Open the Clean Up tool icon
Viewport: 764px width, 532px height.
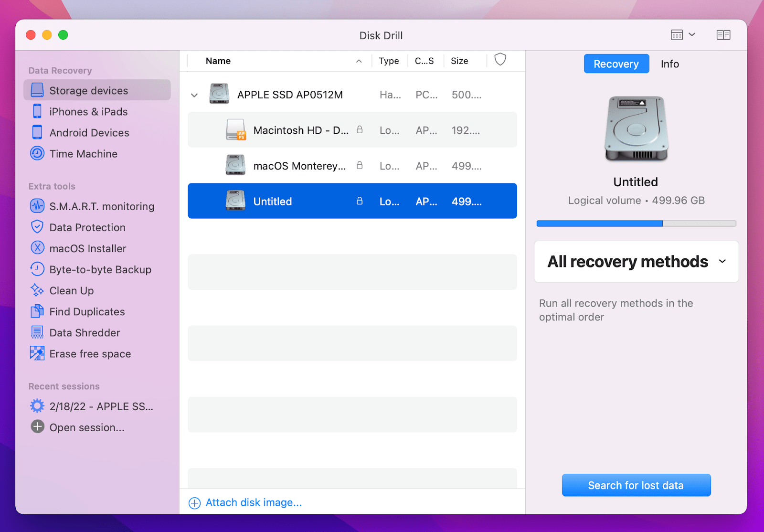[37, 290]
